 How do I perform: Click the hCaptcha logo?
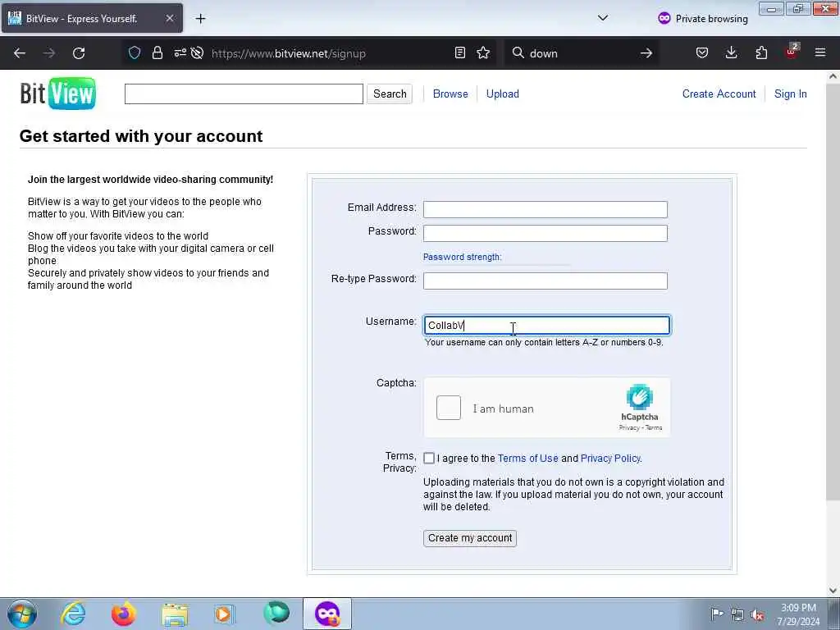tap(640, 398)
